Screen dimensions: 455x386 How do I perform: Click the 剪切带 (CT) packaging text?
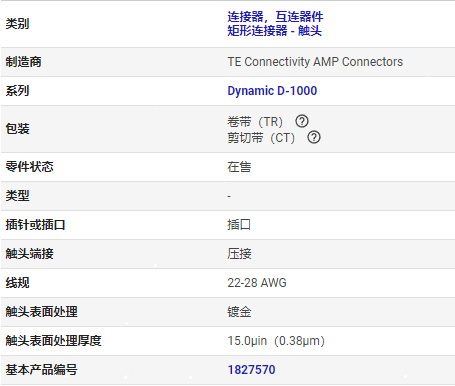[261, 138]
